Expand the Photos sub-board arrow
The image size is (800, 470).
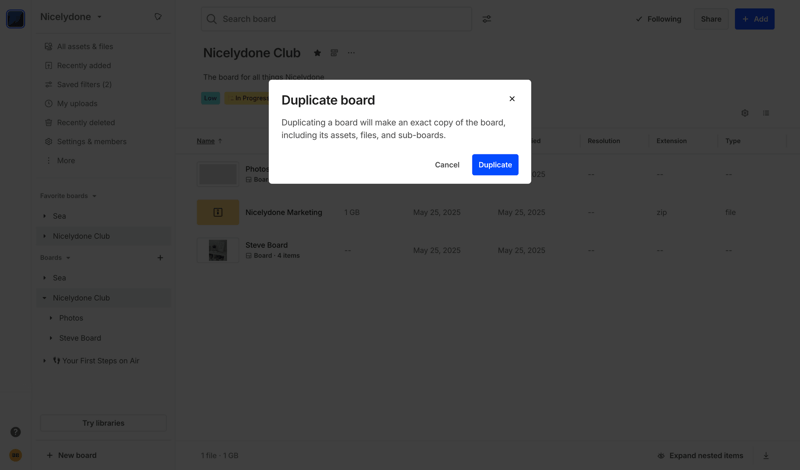pyautogui.click(x=51, y=318)
